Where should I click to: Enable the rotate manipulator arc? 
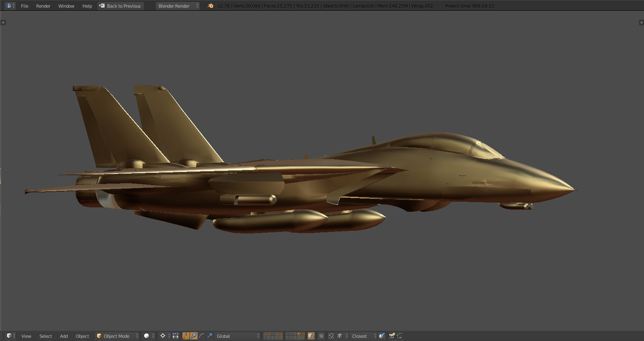tap(202, 336)
